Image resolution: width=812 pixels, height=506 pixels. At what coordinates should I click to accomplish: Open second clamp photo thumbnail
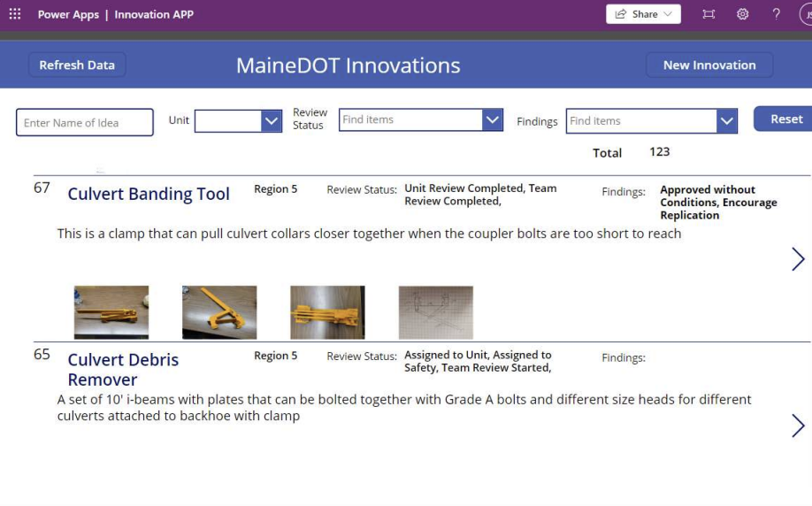pyautogui.click(x=219, y=312)
